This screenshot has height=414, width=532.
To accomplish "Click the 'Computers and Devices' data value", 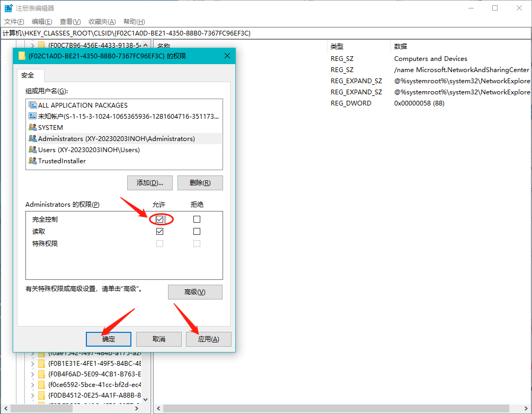I will (431, 59).
